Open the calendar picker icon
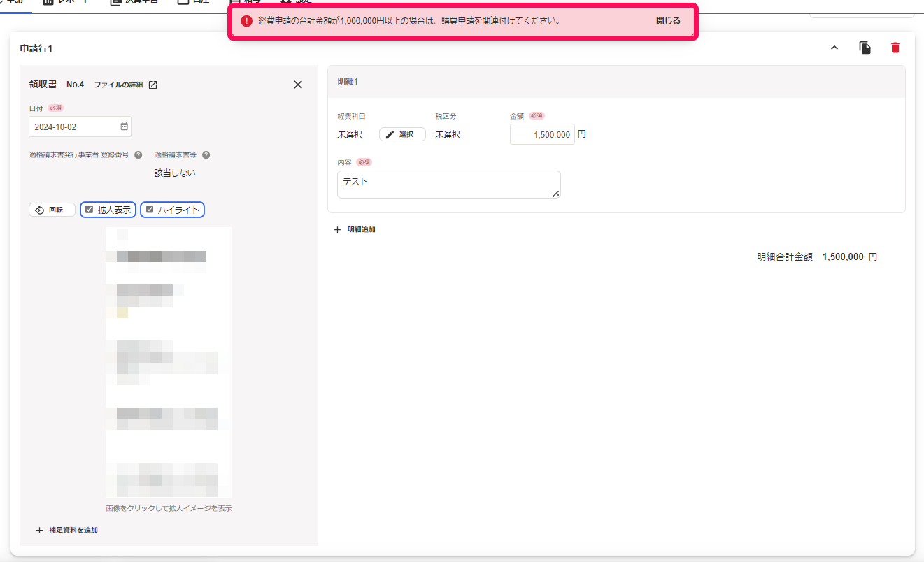The width and height of the screenshot is (924, 562). [124, 127]
